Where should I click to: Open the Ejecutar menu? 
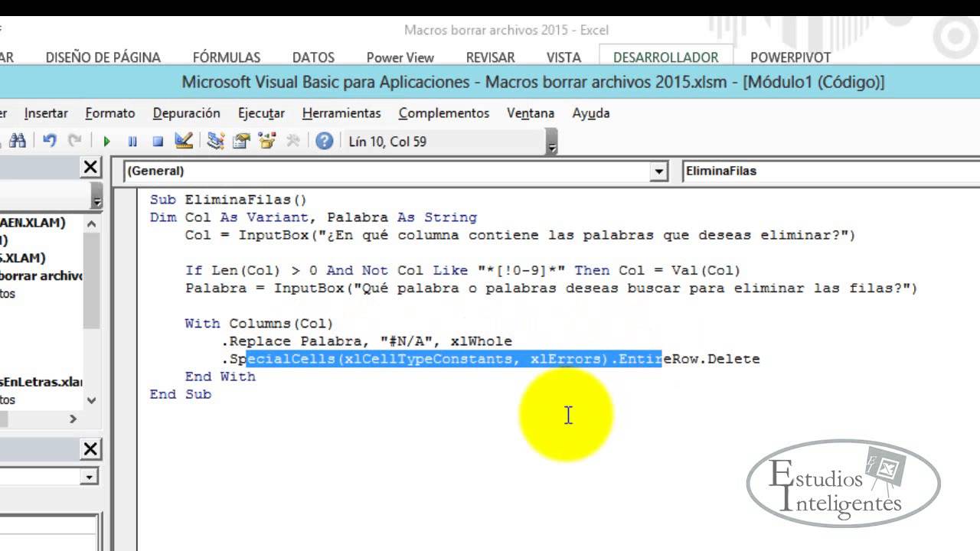click(261, 113)
